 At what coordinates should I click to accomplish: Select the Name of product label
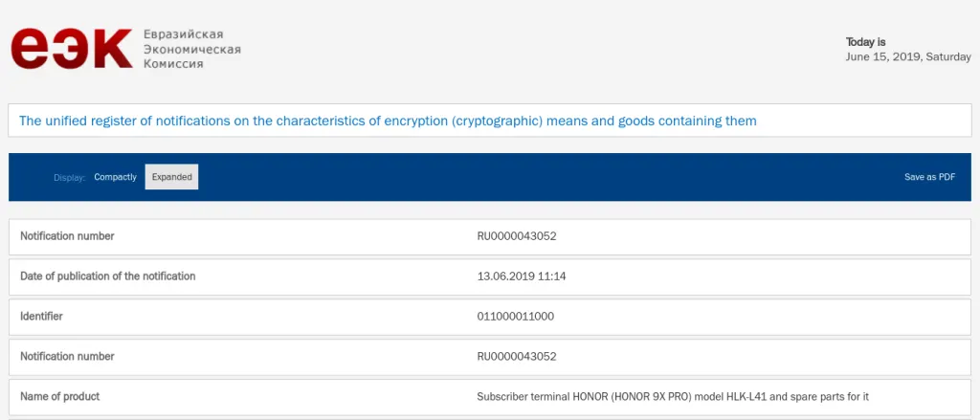click(x=59, y=396)
